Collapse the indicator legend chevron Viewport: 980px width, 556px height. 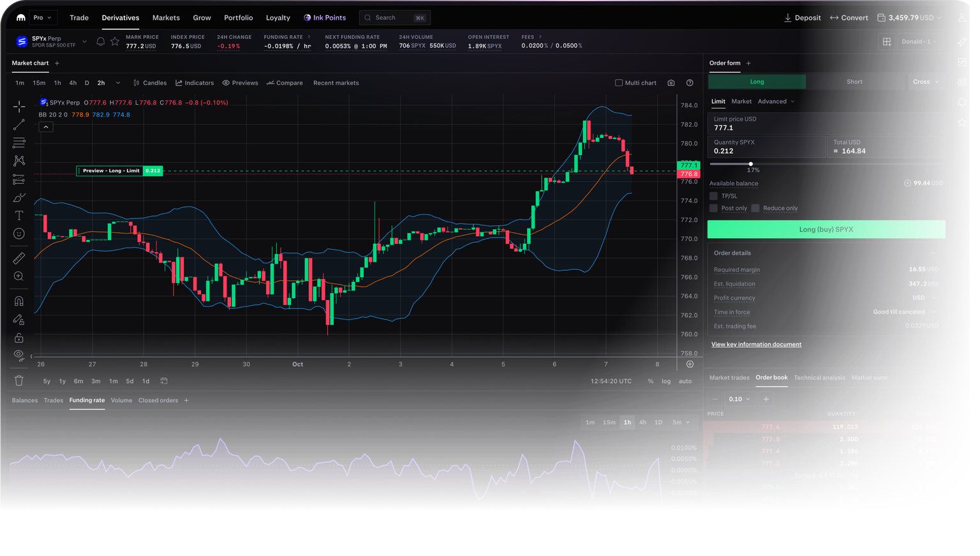click(46, 127)
